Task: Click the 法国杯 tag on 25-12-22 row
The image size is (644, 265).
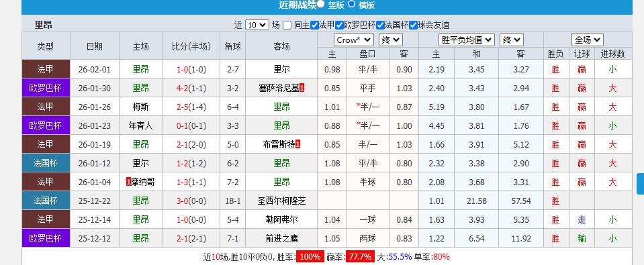Action: 46,201
